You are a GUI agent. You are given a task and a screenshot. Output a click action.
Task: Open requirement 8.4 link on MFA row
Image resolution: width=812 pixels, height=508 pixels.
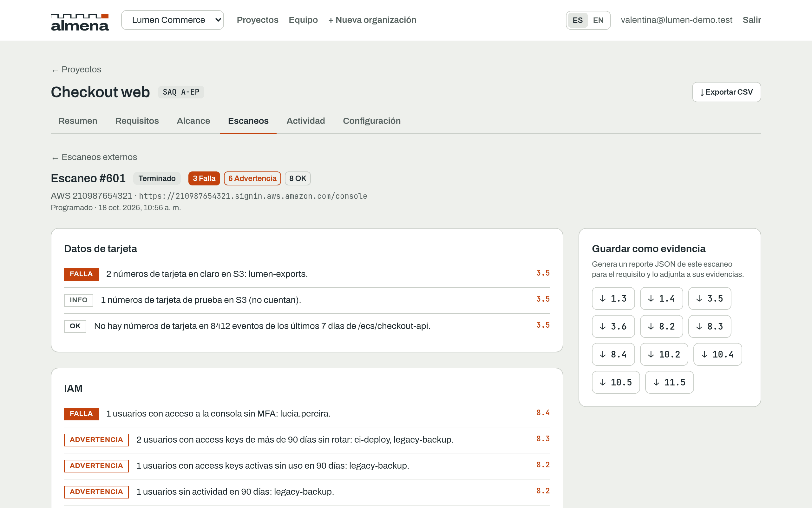tap(543, 412)
